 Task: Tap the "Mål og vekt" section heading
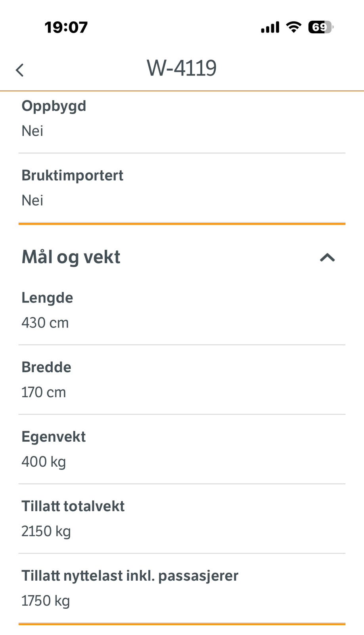pos(71,257)
